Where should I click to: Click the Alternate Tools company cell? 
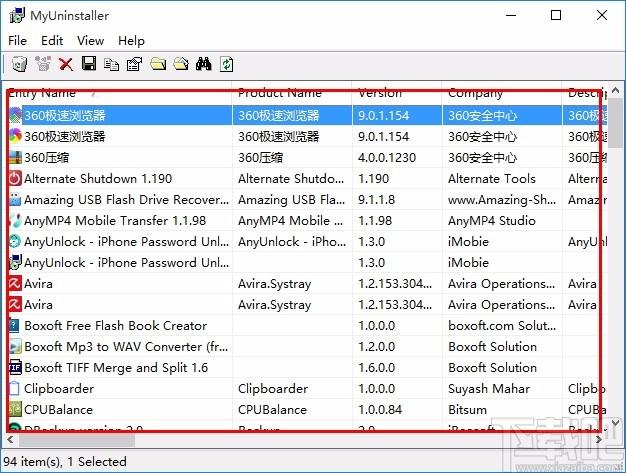tap(491, 178)
